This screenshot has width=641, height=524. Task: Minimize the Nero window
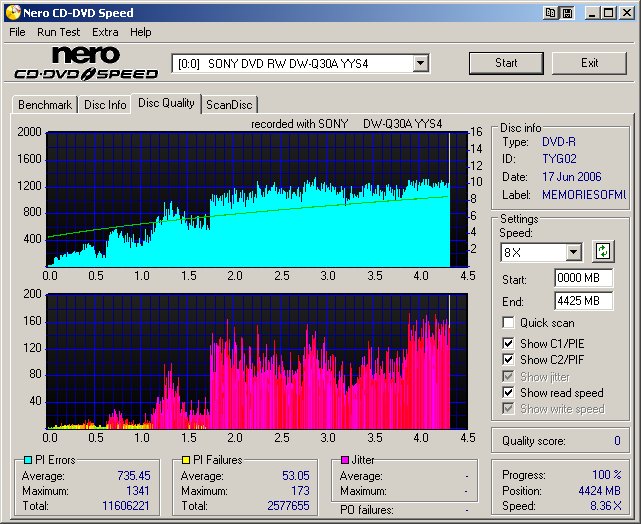[x=592, y=13]
